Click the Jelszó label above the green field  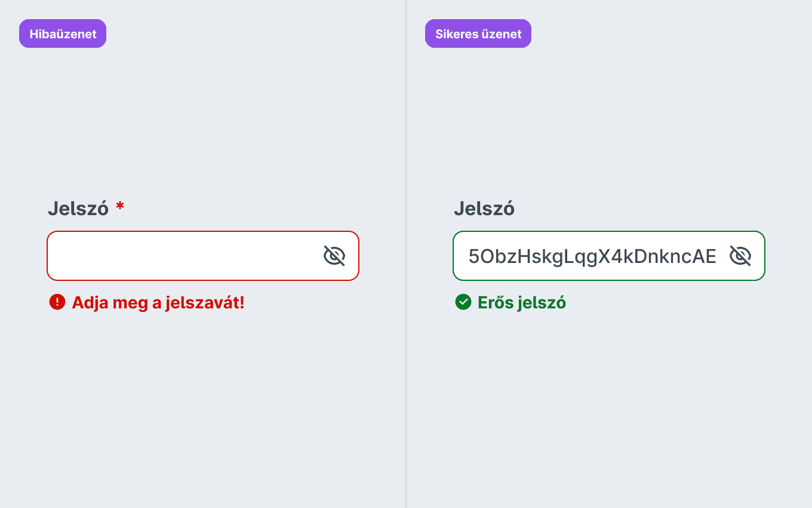click(x=484, y=209)
